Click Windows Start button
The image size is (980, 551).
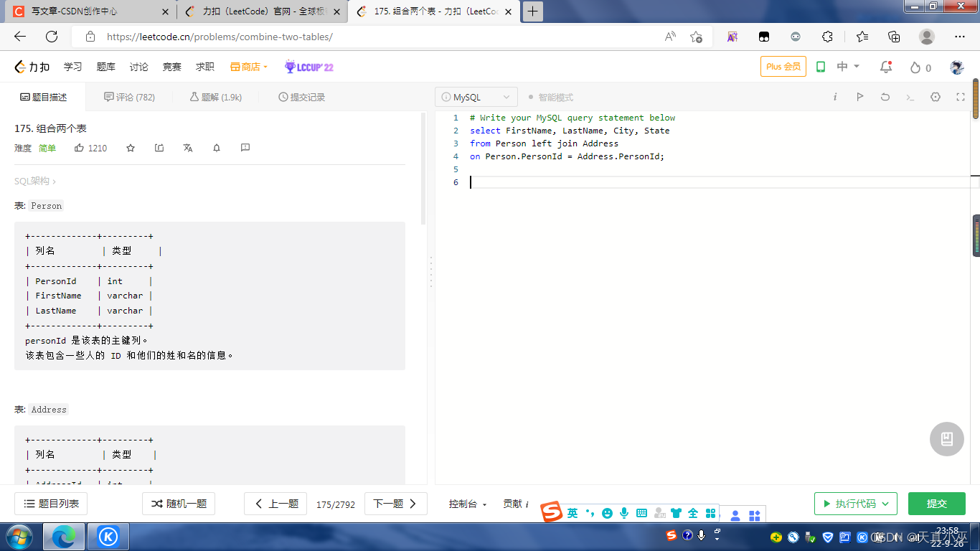coord(19,537)
